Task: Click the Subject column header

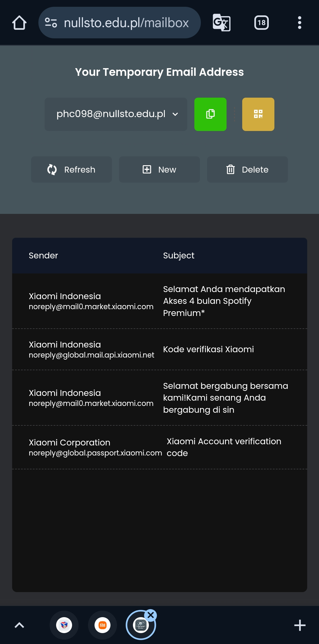Action: pyautogui.click(x=179, y=255)
